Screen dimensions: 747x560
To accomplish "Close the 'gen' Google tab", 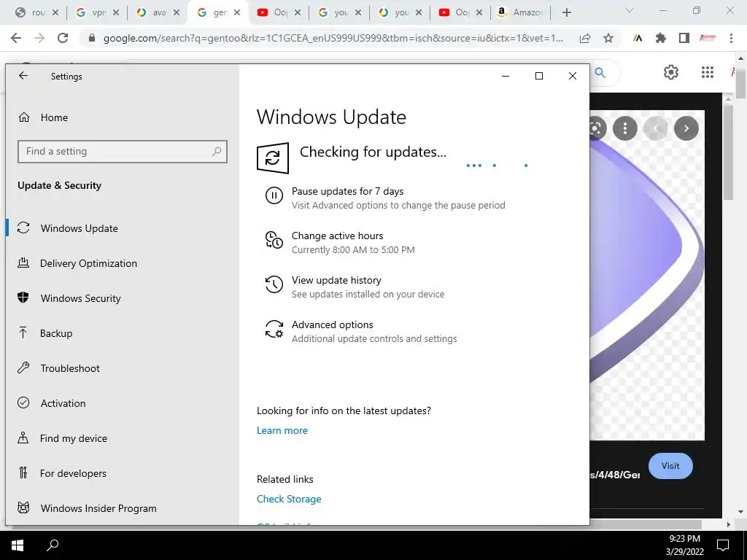I will (237, 13).
